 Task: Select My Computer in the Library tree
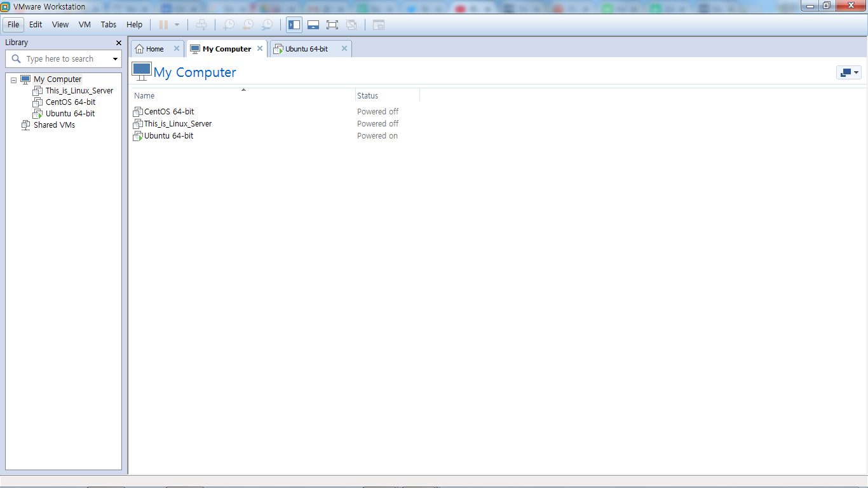pos(57,79)
